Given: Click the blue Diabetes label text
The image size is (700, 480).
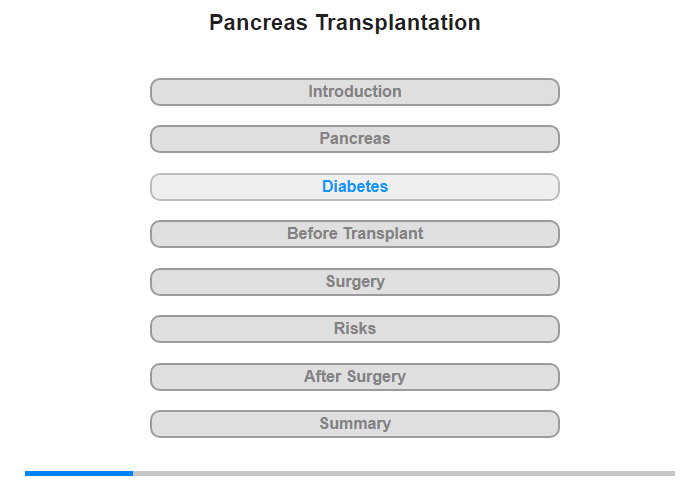Looking at the screenshot, I should click(x=355, y=186).
